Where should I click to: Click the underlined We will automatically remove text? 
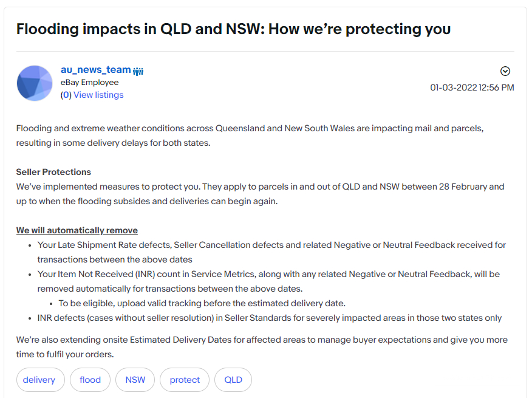(x=77, y=230)
